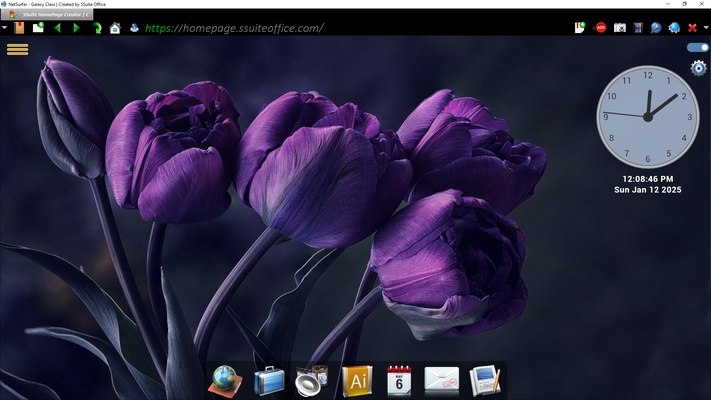The height and width of the screenshot is (400, 711).
Task: Click the document with green dot icon
Action: (580, 28)
